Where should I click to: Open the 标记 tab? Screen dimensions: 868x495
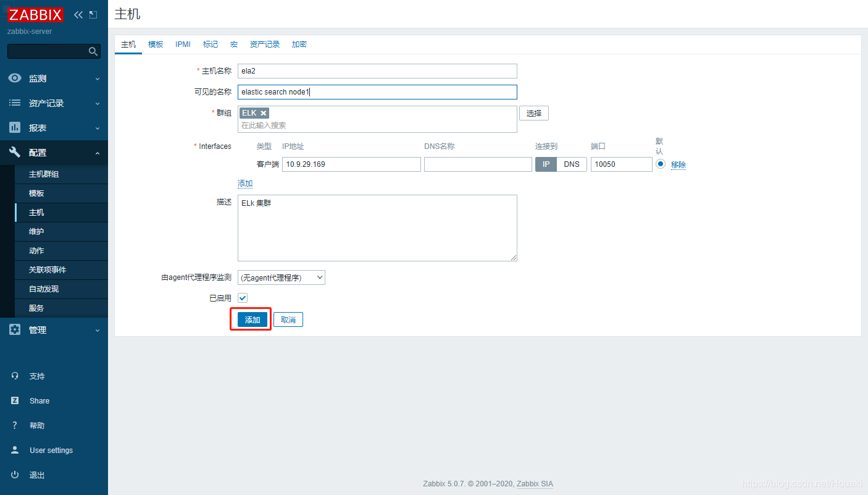pyautogui.click(x=211, y=44)
